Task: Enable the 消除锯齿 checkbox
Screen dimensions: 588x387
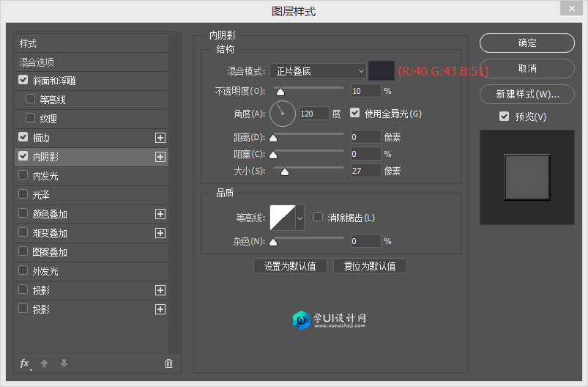Action: [318, 217]
